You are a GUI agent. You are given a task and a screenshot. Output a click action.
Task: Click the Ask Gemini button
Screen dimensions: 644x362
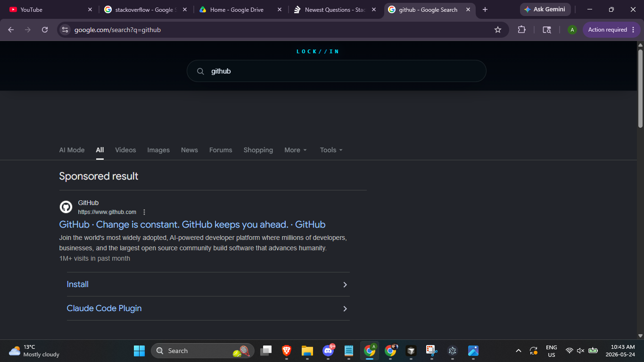[x=545, y=9]
